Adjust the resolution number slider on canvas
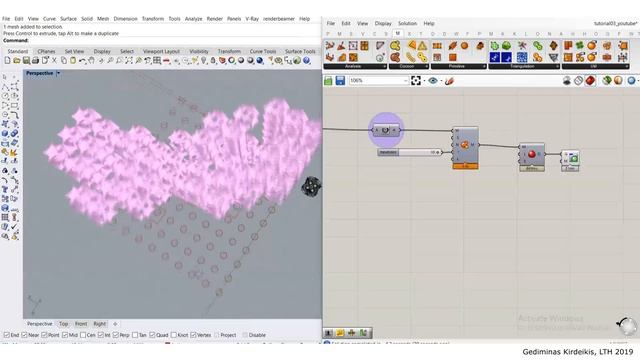640x360 pixels. click(409, 152)
